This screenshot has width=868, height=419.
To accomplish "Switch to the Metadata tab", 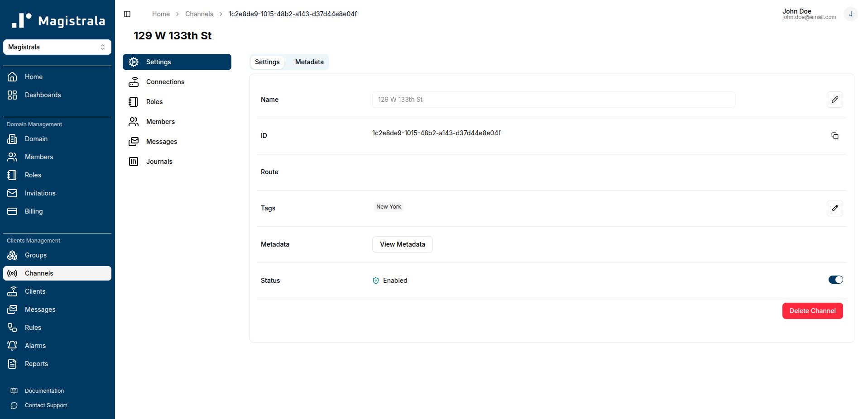I will pos(309,62).
